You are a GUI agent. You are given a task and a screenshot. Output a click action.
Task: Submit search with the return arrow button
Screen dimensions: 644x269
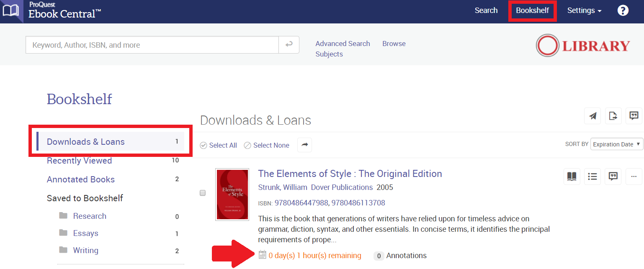289,45
